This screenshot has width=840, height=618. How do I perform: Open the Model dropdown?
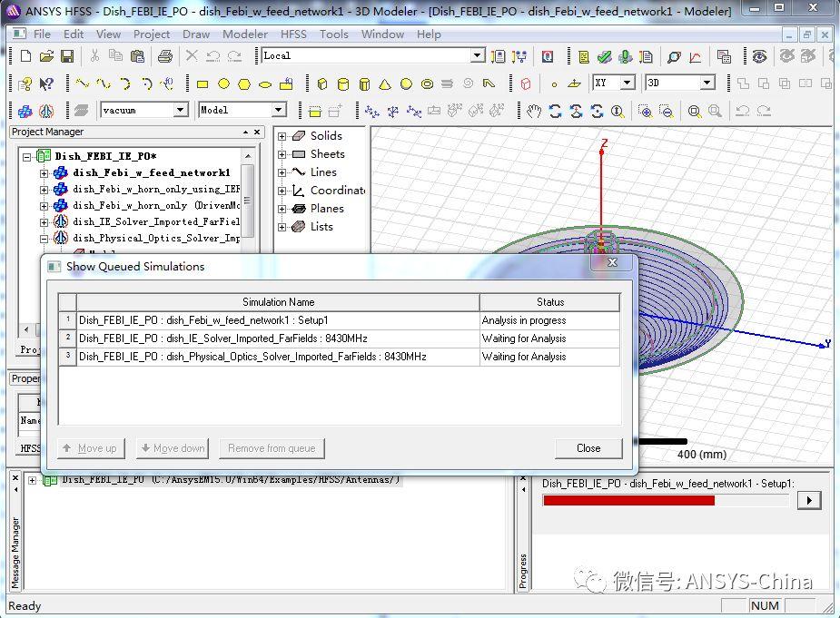(278, 110)
